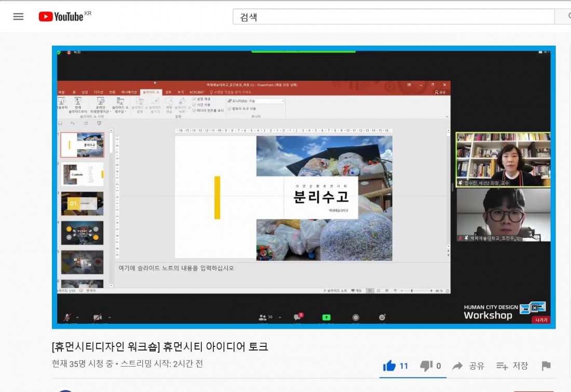Toggle the 설명 재생 checkbox
Image resolution: width=571 pixels, height=392 pixels.
[194, 99]
